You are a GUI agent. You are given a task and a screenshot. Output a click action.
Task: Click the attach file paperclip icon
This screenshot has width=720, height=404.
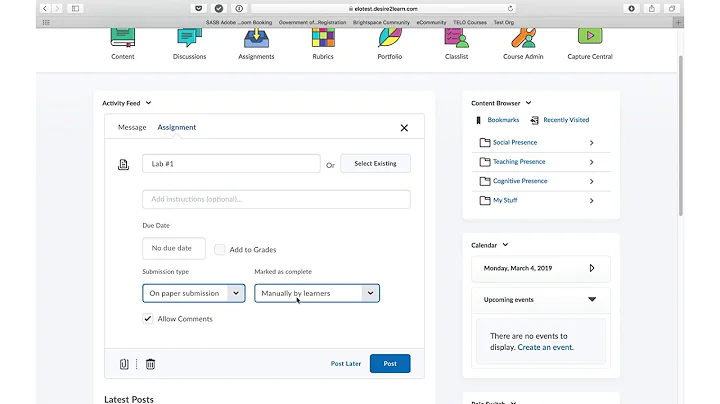pos(124,364)
